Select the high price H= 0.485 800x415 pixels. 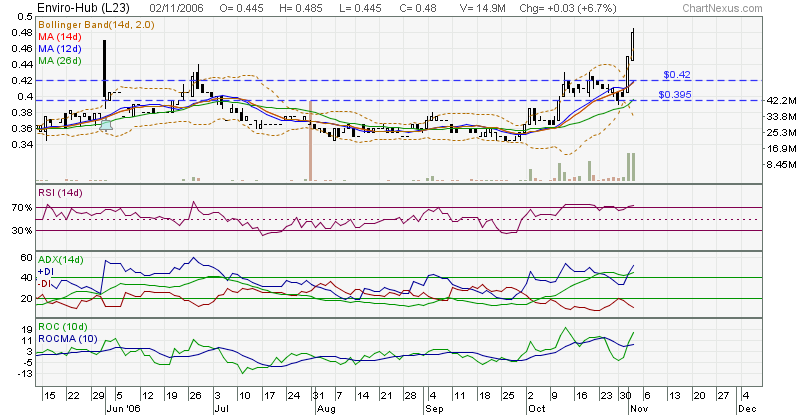pyautogui.click(x=301, y=8)
